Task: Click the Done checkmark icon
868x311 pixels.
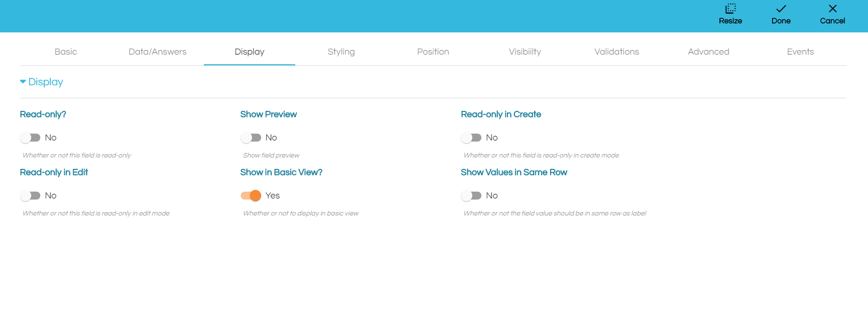Action: [x=781, y=9]
